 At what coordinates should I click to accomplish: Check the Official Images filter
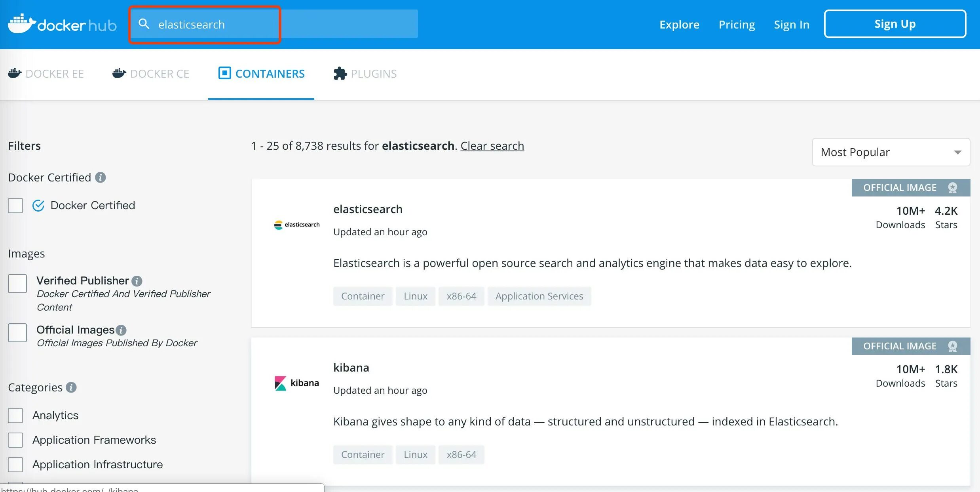coord(17,333)
